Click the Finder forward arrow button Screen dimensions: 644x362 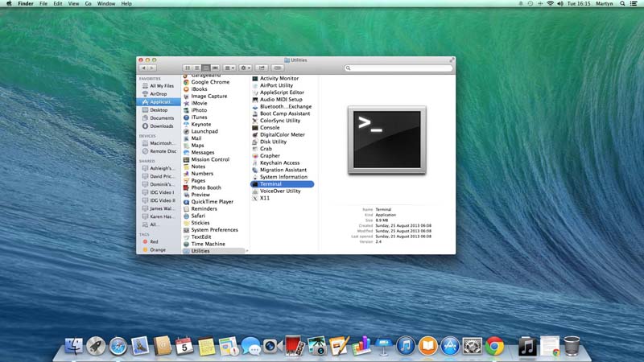point(152,68)
